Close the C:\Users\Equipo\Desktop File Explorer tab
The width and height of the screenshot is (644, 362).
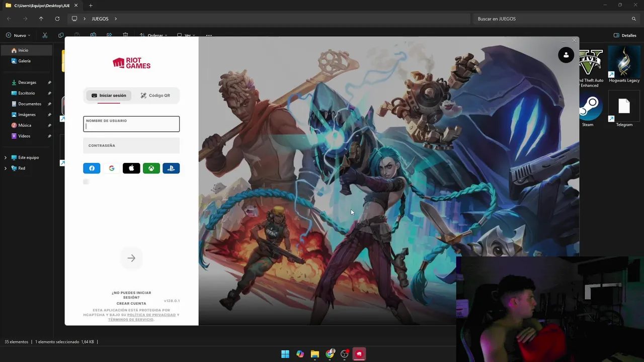[x=76, y=6]
